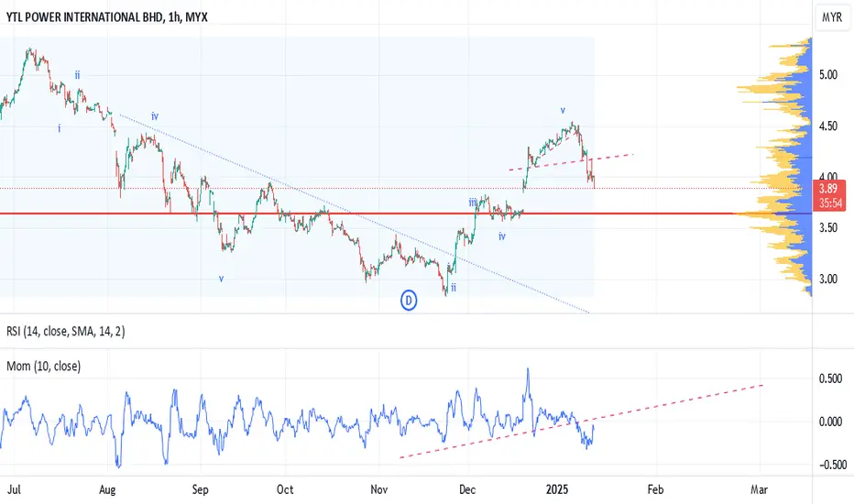Select wave label i below July decline
This screenshot has height=504, width=854.
(59, 128)
